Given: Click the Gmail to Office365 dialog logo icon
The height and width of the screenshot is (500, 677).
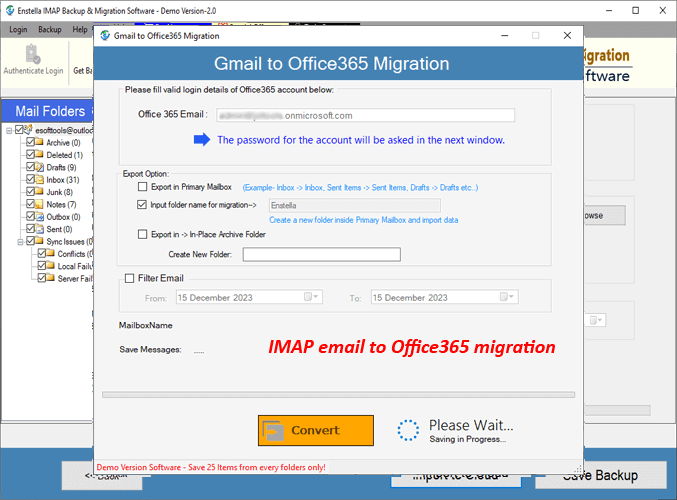Looking at the screenshot, I should [x=105, y=36].
